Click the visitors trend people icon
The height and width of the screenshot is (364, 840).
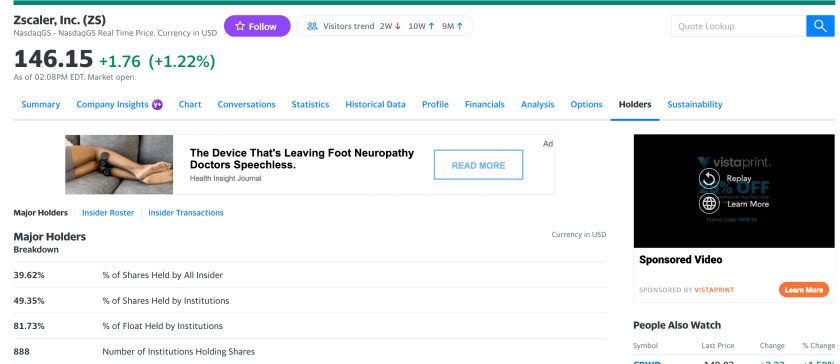312,26
